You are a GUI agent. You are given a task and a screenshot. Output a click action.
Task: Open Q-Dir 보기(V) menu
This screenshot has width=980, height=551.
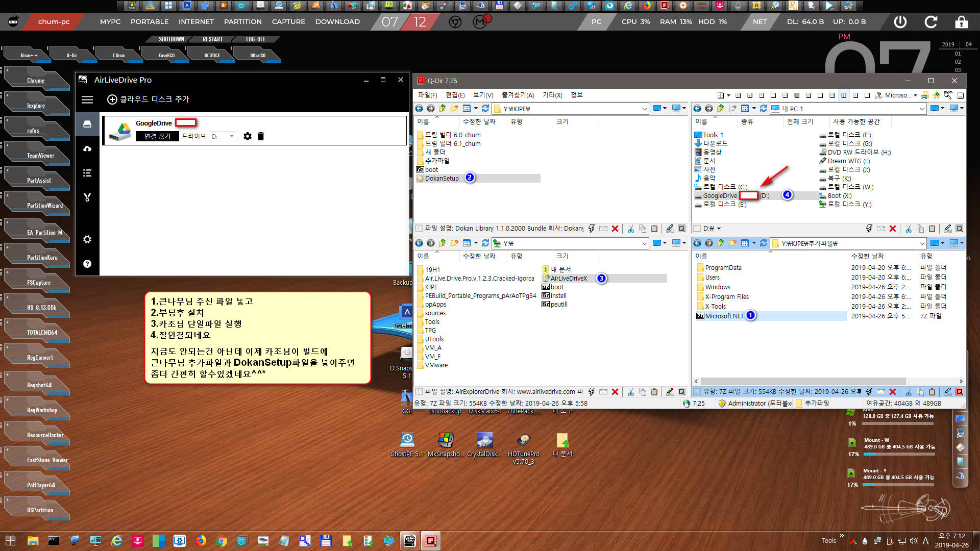point(483,95)
